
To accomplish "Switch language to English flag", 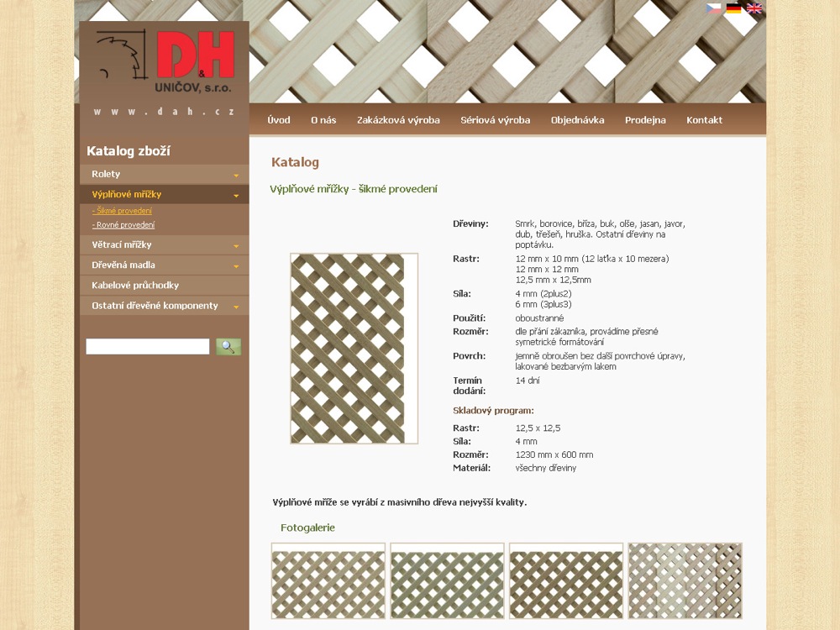I will pos(754,8).
